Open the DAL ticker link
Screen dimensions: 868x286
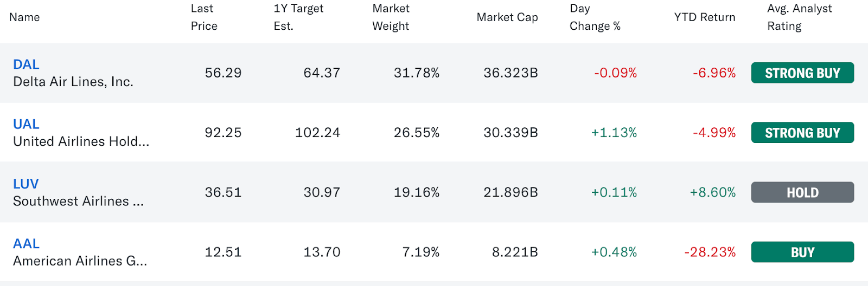tap(26, 64)
